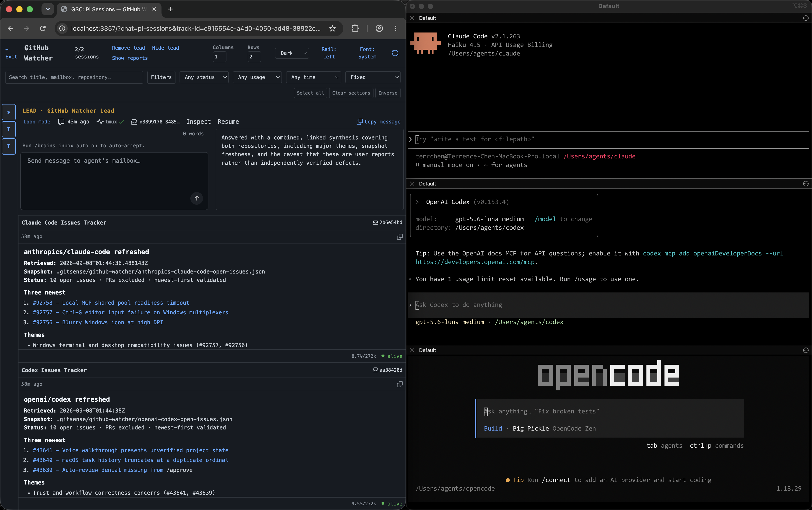Focus the search title, mailbox, repository field
The image size is (812, 510).
pos(74,77)
